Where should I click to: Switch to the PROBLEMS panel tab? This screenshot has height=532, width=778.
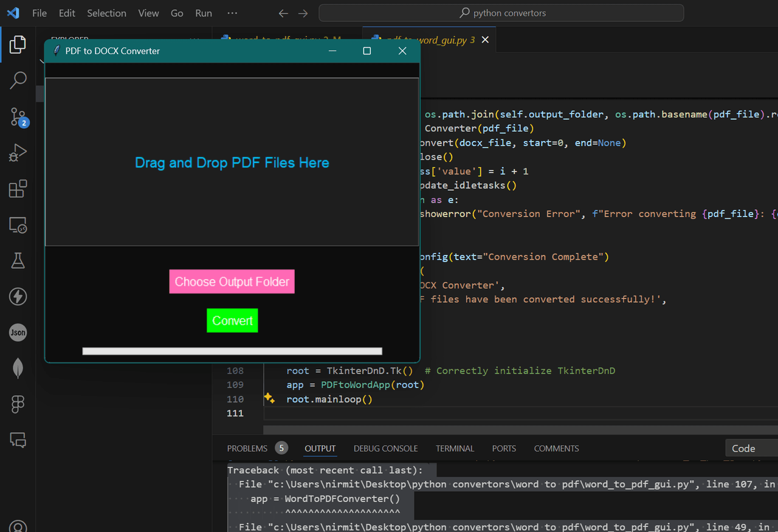[x=247, y=448]
